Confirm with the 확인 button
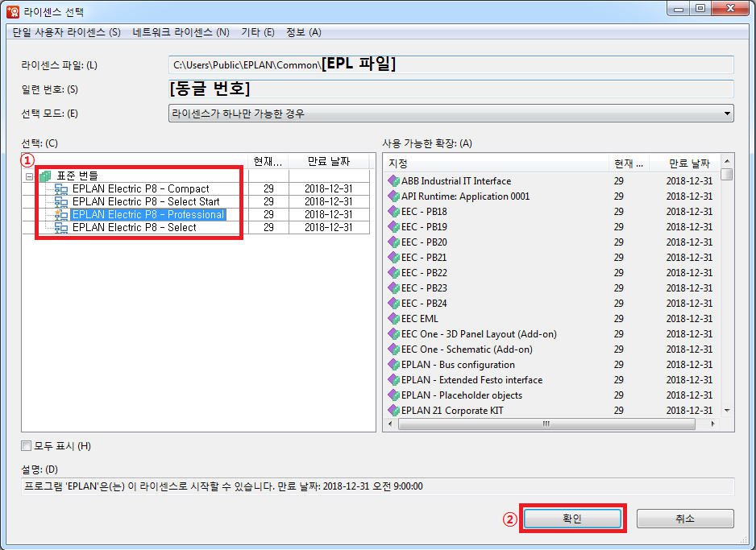The height and width of the screenshot is (550, 756). point(572,519)
